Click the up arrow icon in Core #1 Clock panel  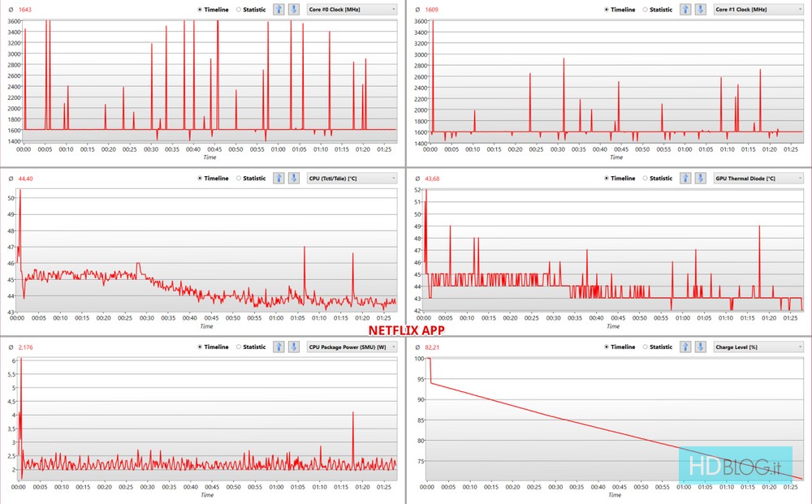pos(685,9)
